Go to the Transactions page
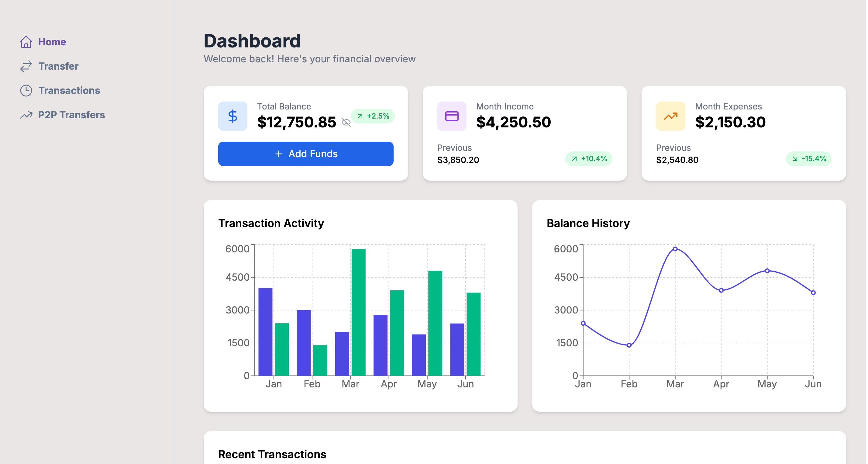 pos(69,90)
